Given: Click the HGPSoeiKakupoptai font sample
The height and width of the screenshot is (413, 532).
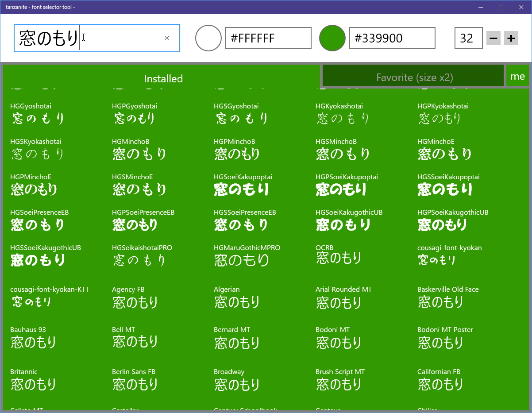Looking at the screenshot, I should [347, 184].
